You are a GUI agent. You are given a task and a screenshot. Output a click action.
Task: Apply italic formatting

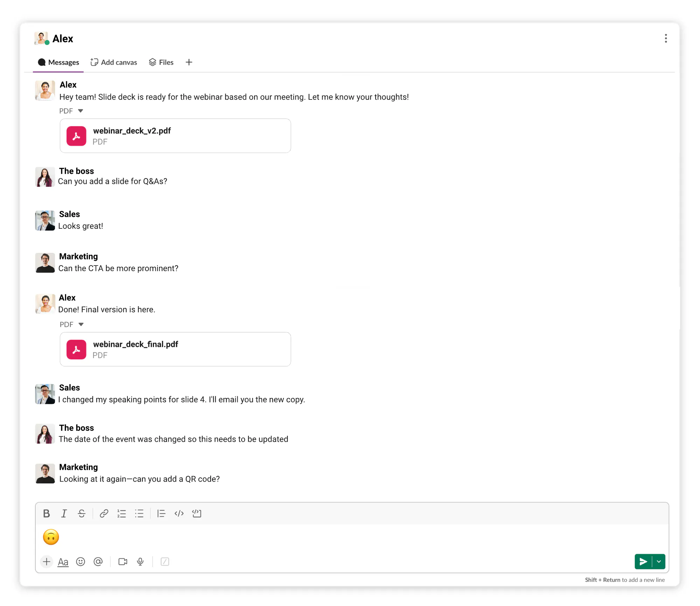pos(64,514)
